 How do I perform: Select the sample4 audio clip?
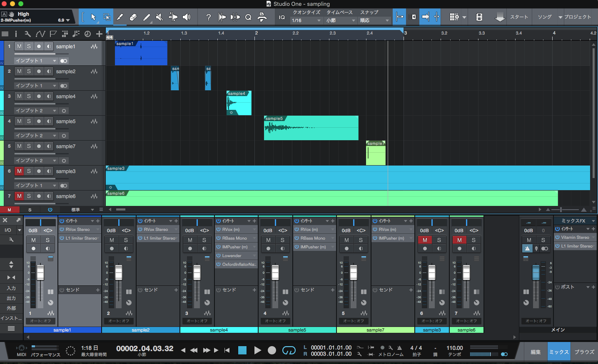pyautogui.click(x=239, y=103)
